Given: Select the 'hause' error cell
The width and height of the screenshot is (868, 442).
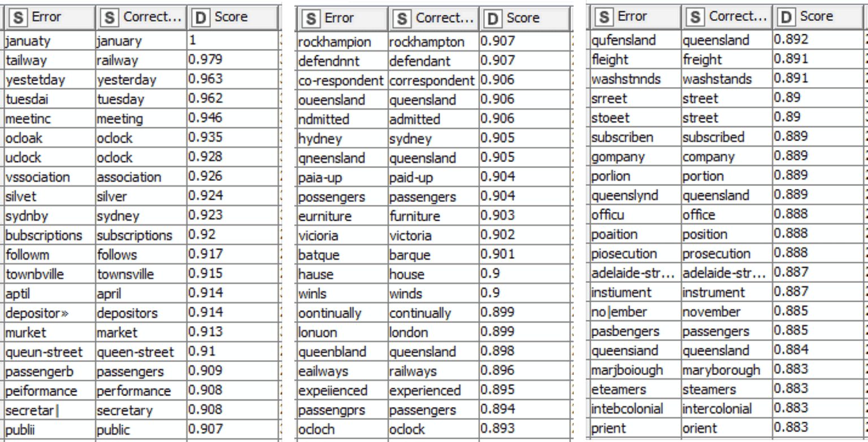Looking at the screenshot, I should (x=342, y=274).
